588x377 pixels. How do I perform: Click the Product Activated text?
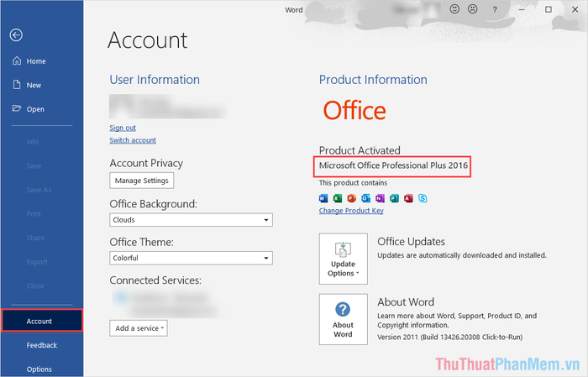[x=360, y=150]
